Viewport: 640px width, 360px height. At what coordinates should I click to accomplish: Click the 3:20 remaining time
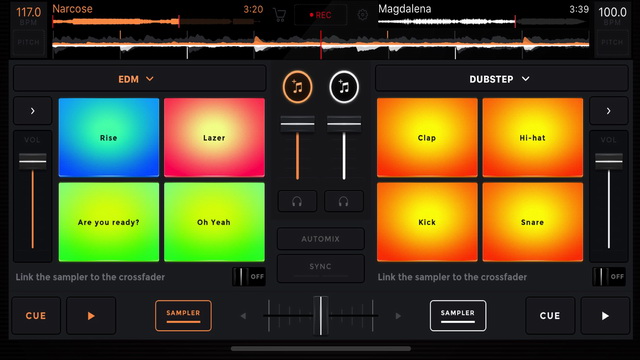[x=253, y=9]
